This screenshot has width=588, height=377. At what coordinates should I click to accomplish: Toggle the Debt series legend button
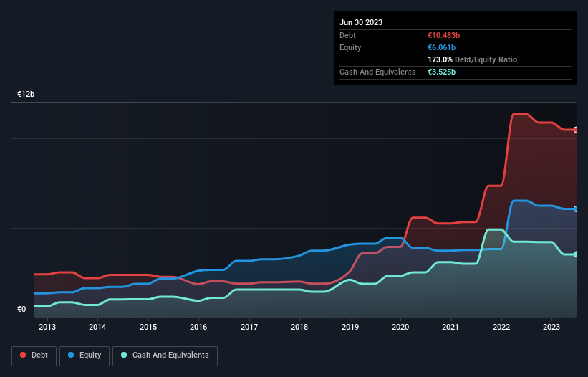click(34, 355)
